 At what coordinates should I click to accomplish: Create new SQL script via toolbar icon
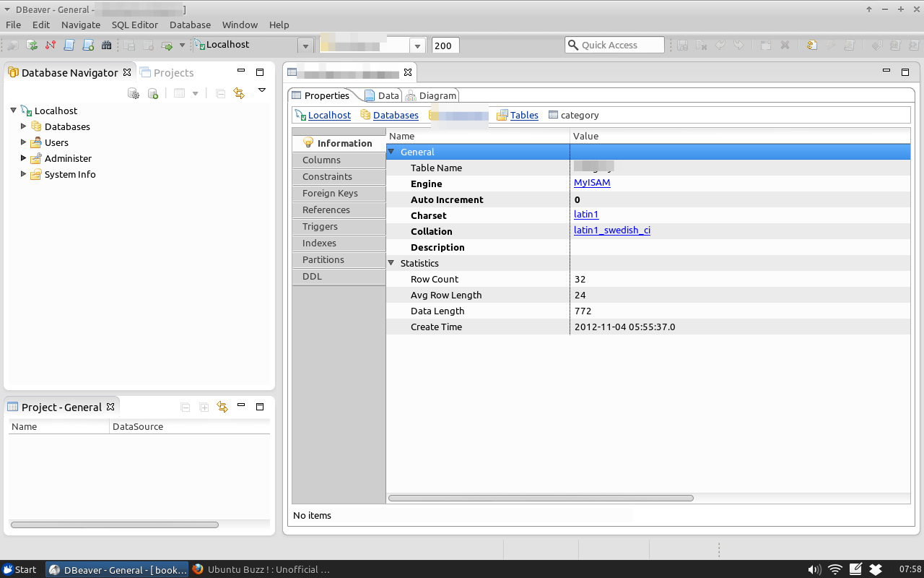[x=88, y=45]
